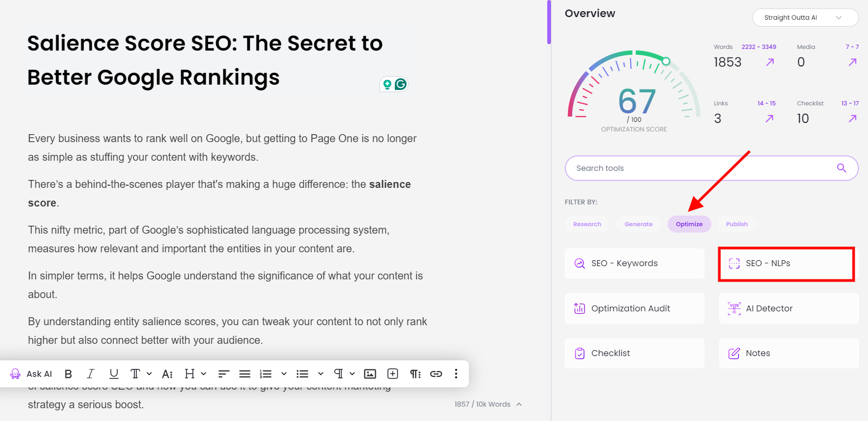Open the Checklist tool
Viewport: 868px width, 421px height.
635,353
